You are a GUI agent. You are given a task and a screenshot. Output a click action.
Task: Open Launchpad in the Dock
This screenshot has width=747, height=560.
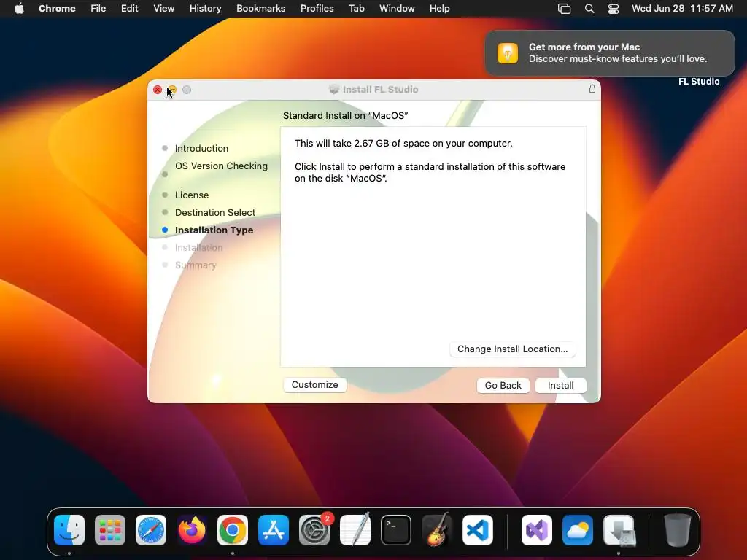pos(110,530)
